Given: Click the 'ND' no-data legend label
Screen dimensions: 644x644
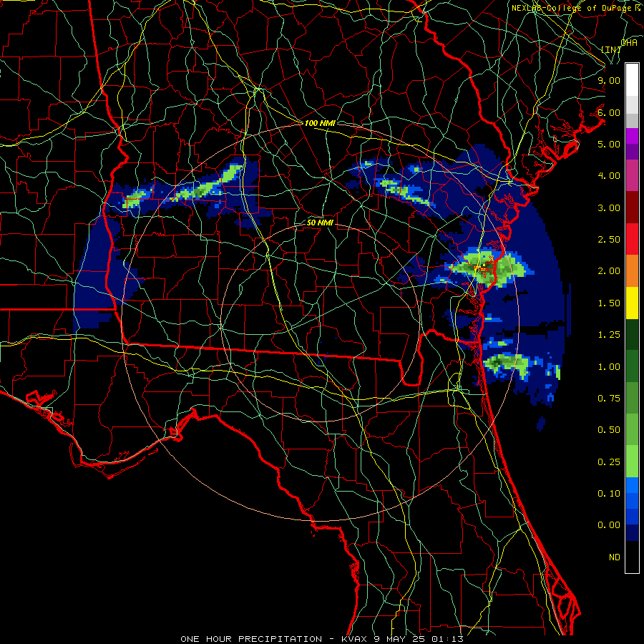Looking at the screenshot, I should coord(615,557).
